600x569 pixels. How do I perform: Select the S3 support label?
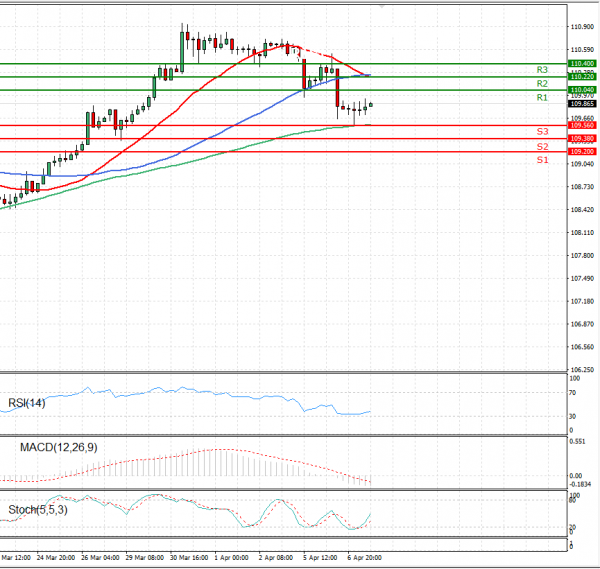(541, 132)
